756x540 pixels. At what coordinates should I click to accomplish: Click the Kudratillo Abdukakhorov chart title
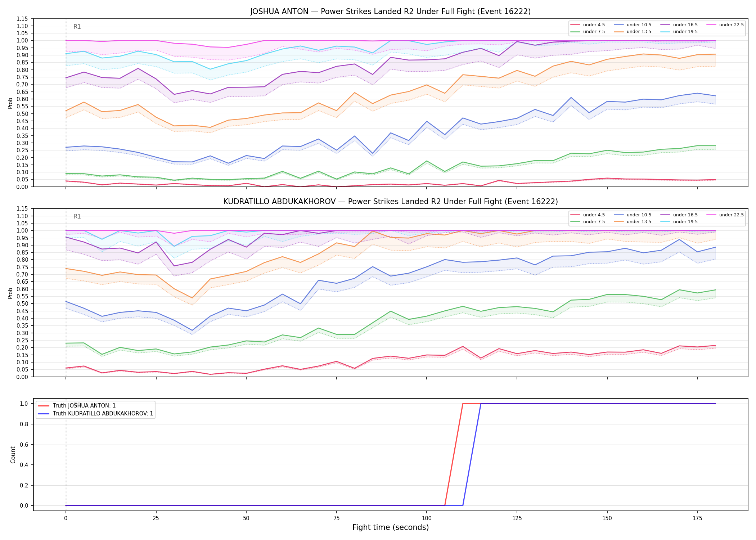(x=391, y=202)
